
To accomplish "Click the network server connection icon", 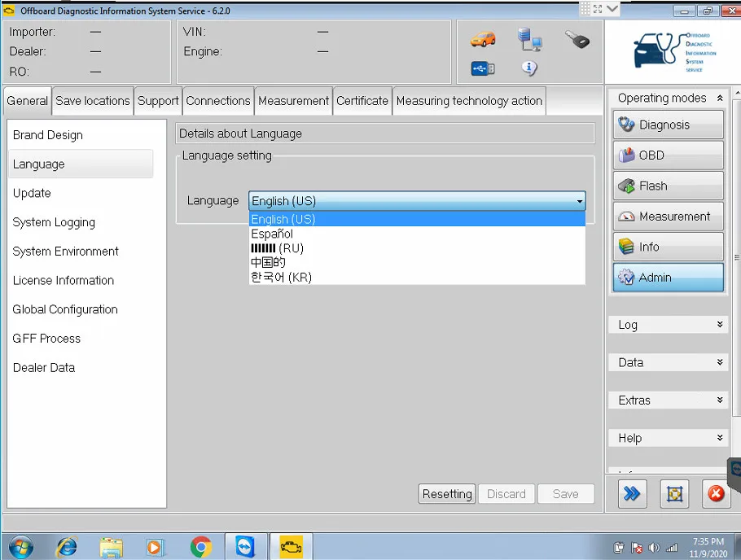I will click(x=529, y=39).
